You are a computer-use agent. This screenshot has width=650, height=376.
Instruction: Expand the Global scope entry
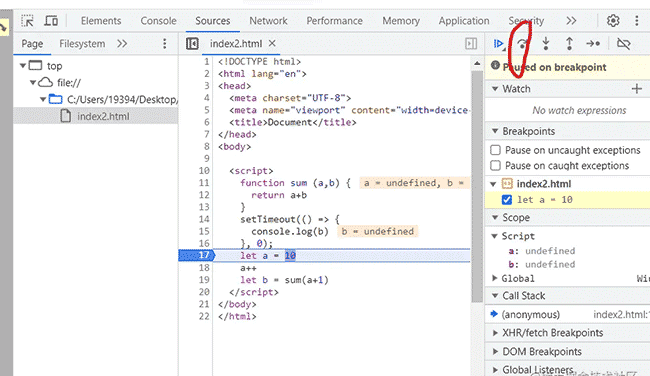pos(494,278)
